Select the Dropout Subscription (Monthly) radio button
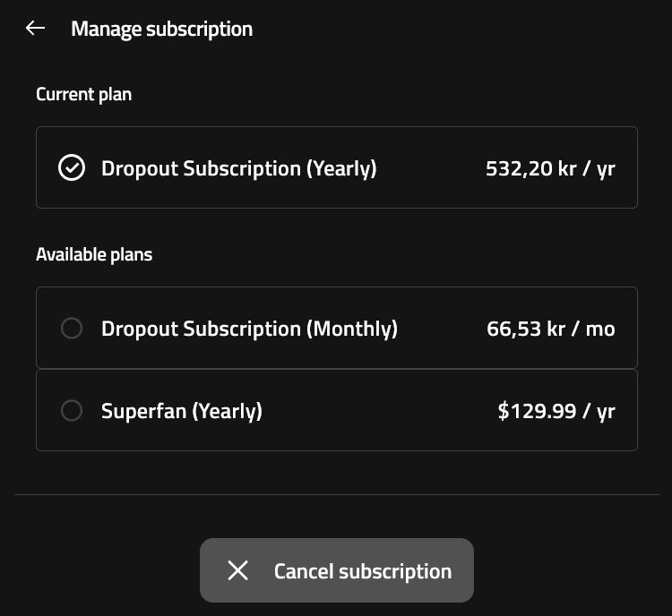The width and height of the screenshot is (672, 616). coord(72,329)
